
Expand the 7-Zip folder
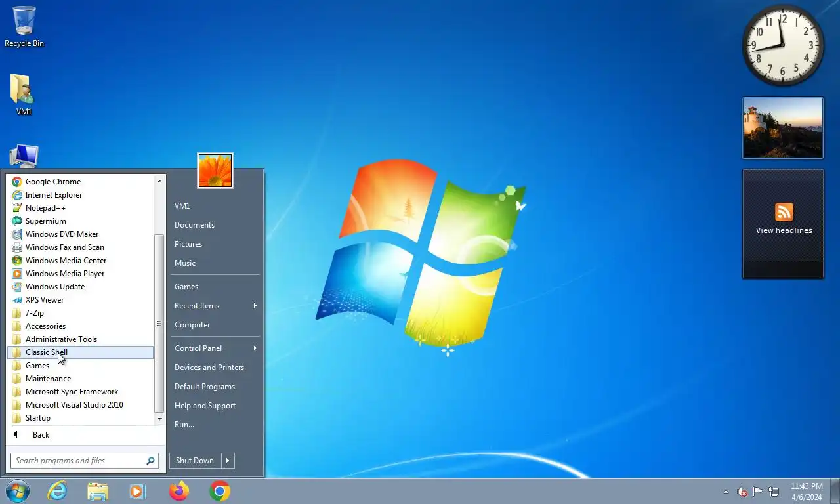pyautogui.click(x=80, y=313)
